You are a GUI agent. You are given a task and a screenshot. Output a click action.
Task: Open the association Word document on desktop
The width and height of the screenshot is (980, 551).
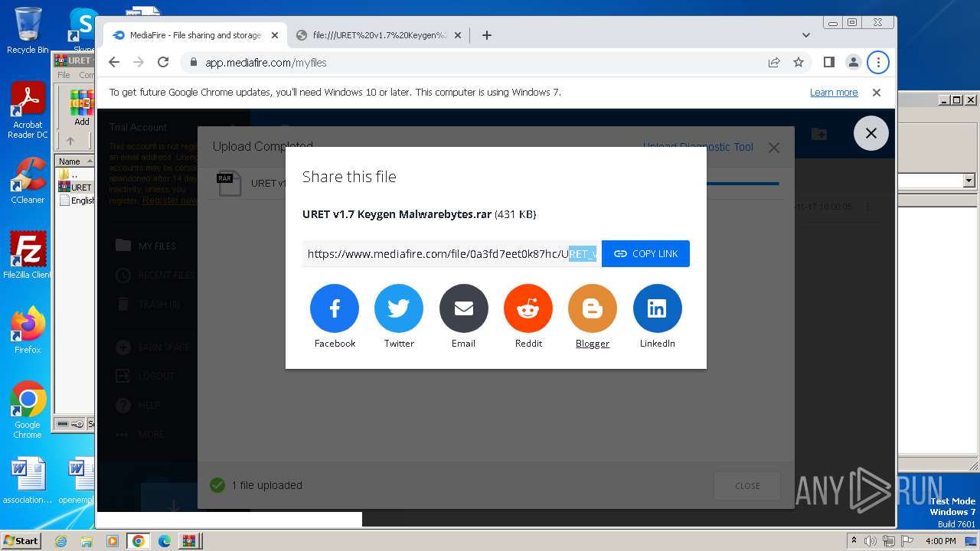click(x=28, y=481)
